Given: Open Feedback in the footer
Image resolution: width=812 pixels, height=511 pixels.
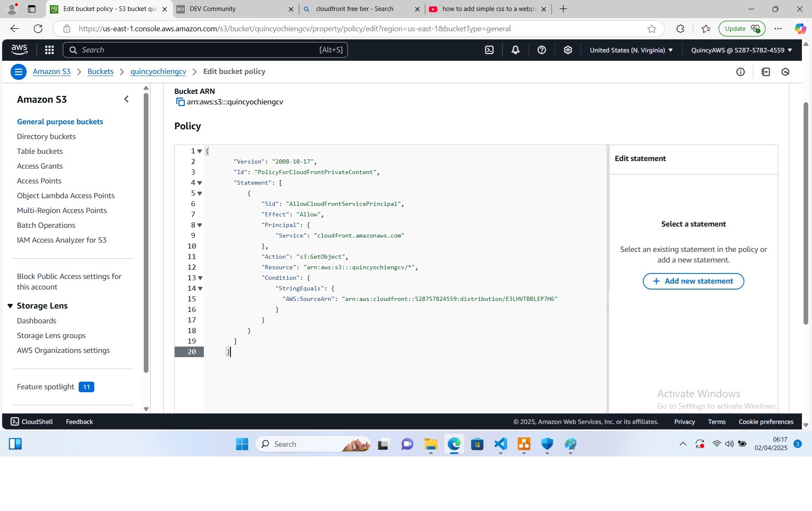Looking at the screenshot, I should click(80, 422).
